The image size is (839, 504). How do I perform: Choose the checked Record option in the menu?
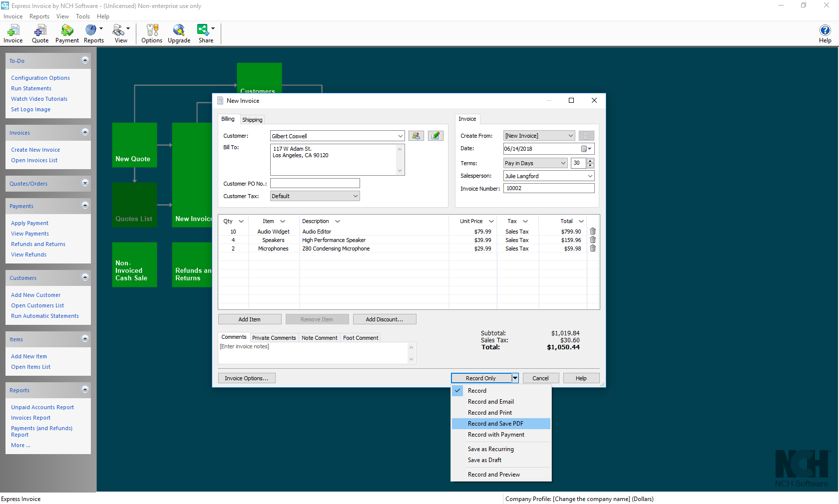click(501, 391)
